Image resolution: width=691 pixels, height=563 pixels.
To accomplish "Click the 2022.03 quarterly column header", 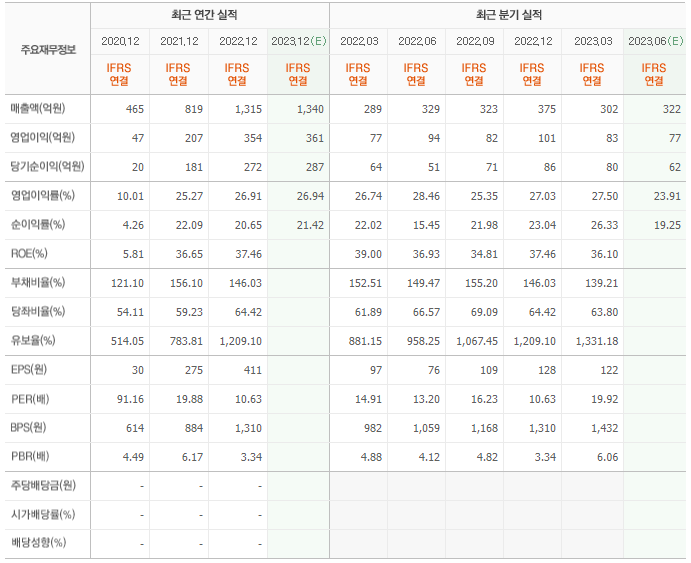I will (359, 41).
